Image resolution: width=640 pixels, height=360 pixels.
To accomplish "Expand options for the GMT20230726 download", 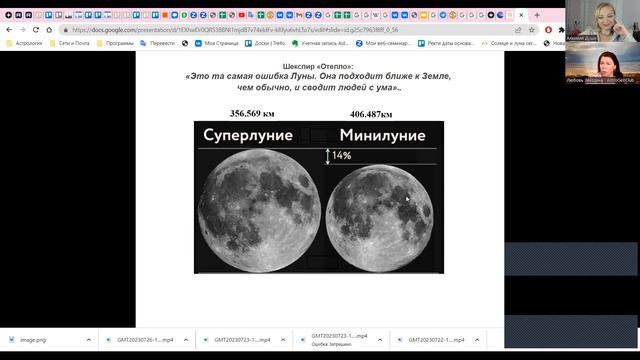I will click(186, 340).
